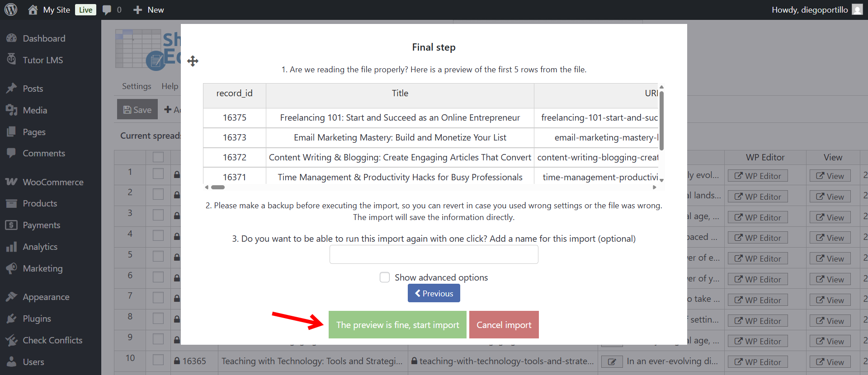The height and width of the screenshot is (375, 868).
Task: Click the Cancel import button
Action: pyautogui.click(x=504, y=325)
